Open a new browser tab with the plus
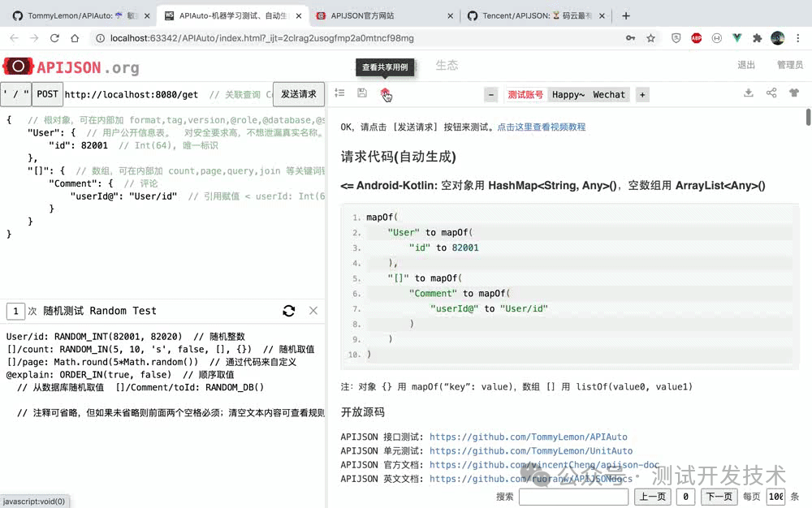 click(x=626, y=16)
